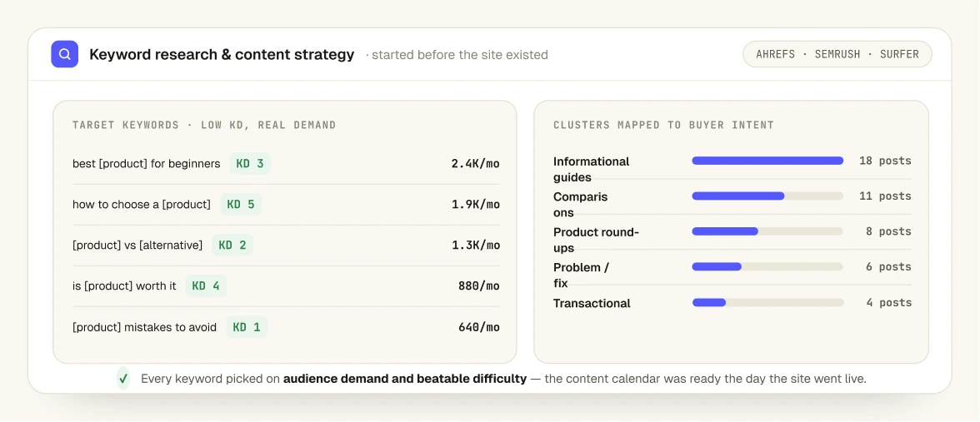Click the '1.3K/mo' volume value
This screenshot has height=422, width=980.
click(x=476, y=246)
